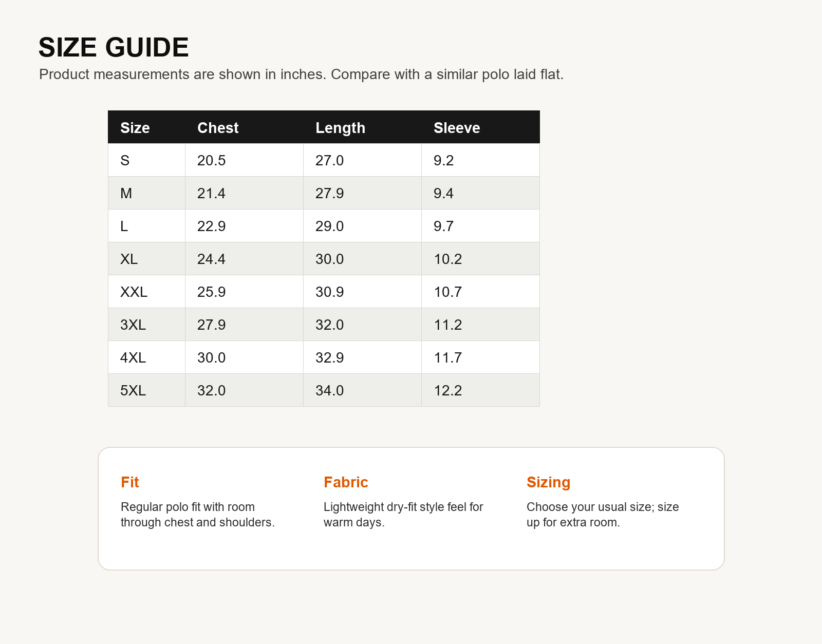Click chest value 22.9 for size L

[x=212, y=226]
